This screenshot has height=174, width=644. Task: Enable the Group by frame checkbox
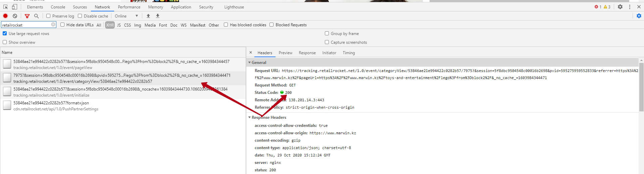point(327,33)
